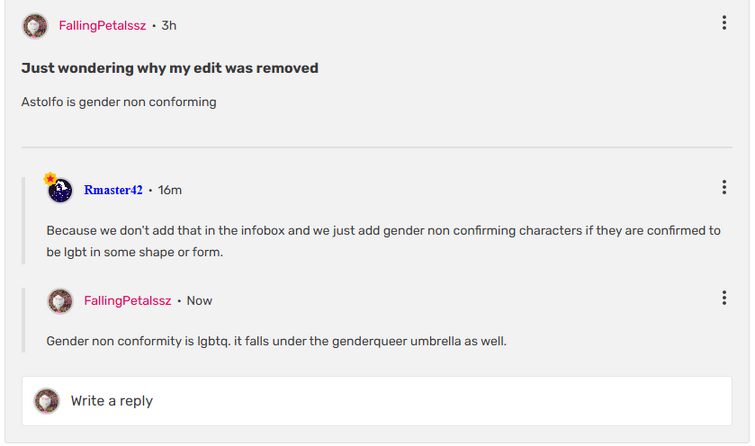Click your avatar beside Write a reply

coord(47,401)
